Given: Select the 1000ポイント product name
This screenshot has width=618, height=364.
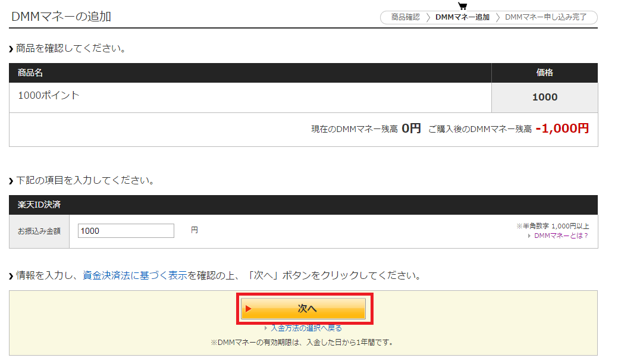Looking at the screenshot, I should (x=49, y=95).
